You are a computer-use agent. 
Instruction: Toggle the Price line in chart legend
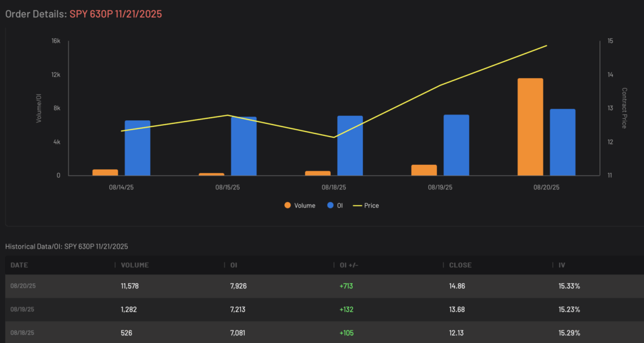[366, 205]
